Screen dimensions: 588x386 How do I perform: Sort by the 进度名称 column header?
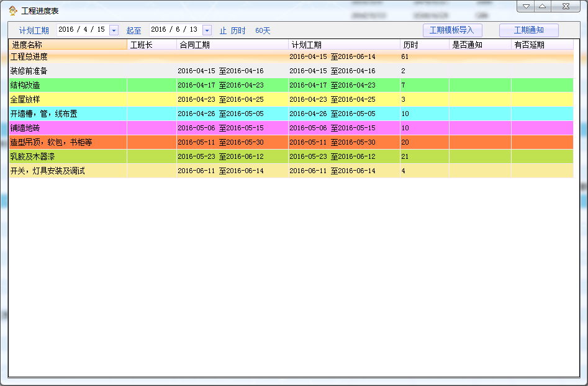67,45
